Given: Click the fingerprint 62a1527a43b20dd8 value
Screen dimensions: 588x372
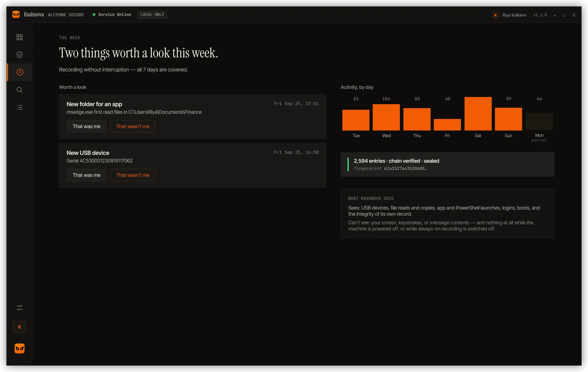Looking at the screenshot, I should coord(405,168).
